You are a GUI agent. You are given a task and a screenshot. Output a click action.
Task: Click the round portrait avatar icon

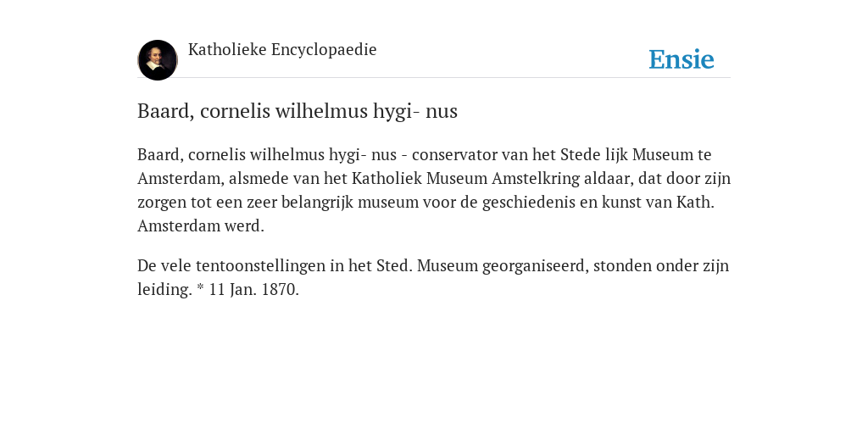(157, 60)
